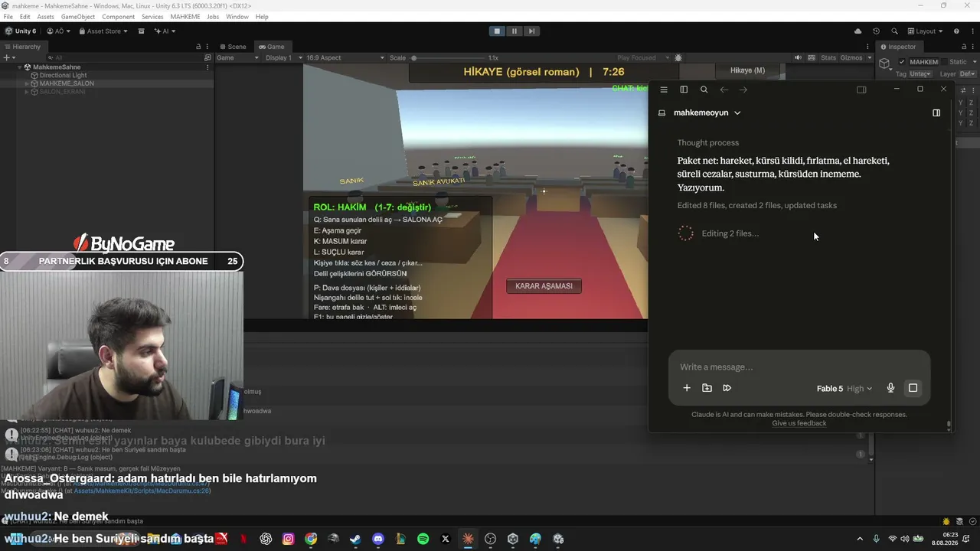Step one frame forward in Unity
This screenshot has width=980, height=551.
[x=531, y=31]
